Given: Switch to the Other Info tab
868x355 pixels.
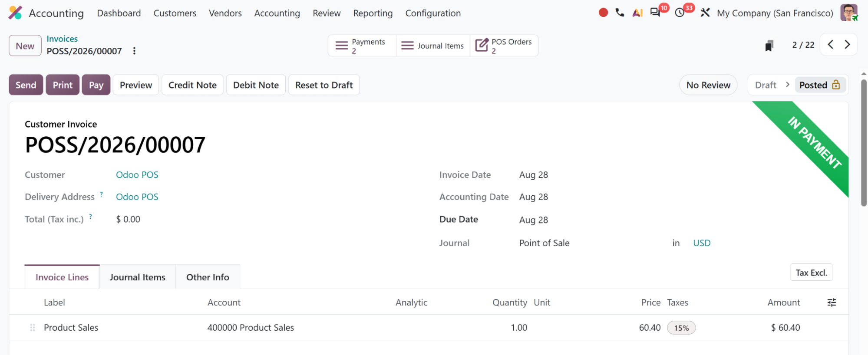Looking at the screenshot, I should pos(208,277).
